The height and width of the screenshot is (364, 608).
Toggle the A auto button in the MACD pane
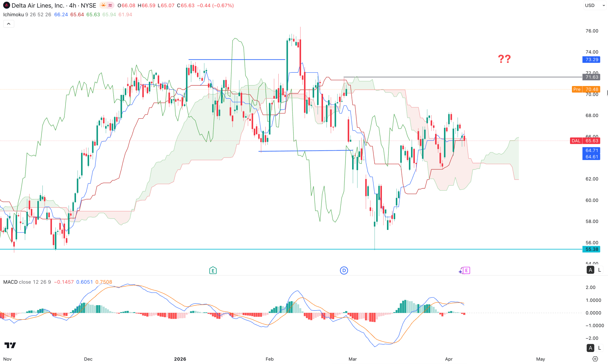[590, 348]
